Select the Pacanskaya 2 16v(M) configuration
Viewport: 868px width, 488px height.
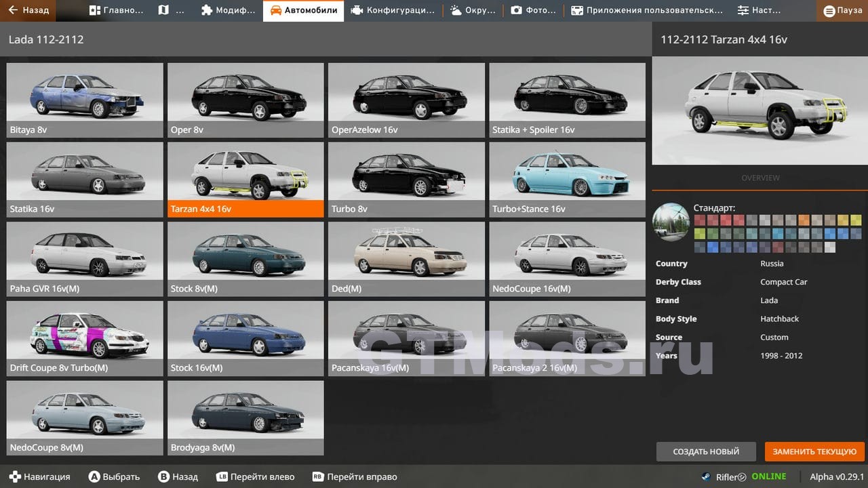point(568,339)
